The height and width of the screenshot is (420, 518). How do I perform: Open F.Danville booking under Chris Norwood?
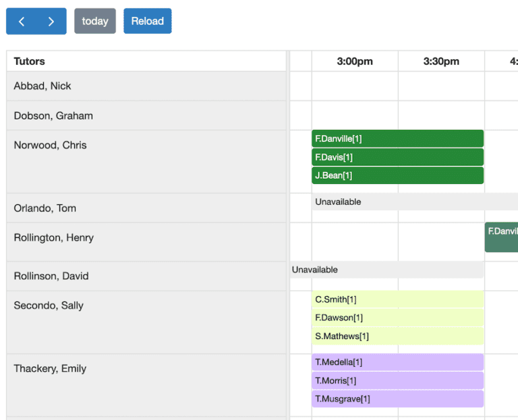tap(397, 139)
